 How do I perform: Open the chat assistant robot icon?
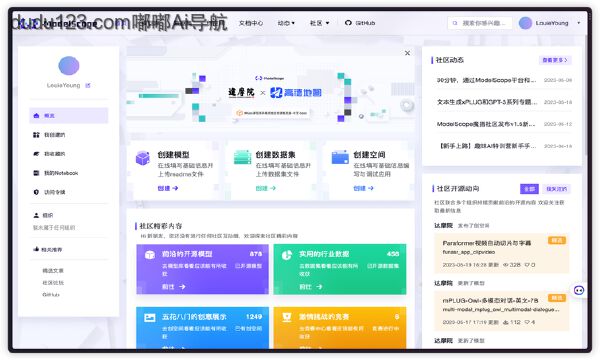(x=579, y=291)
